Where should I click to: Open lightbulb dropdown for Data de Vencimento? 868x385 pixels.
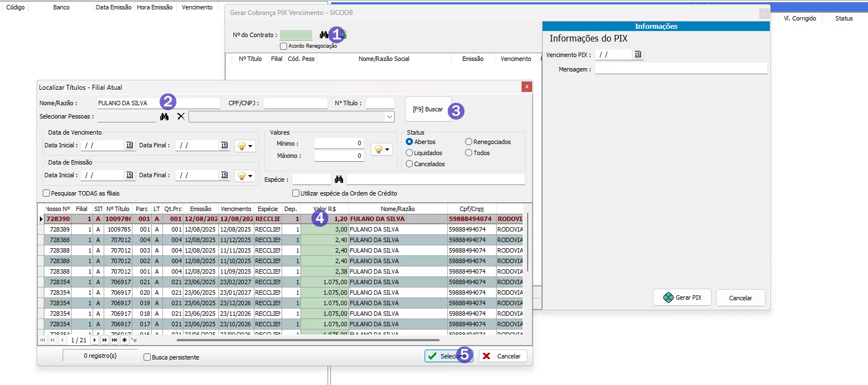(x=245, y=146)
